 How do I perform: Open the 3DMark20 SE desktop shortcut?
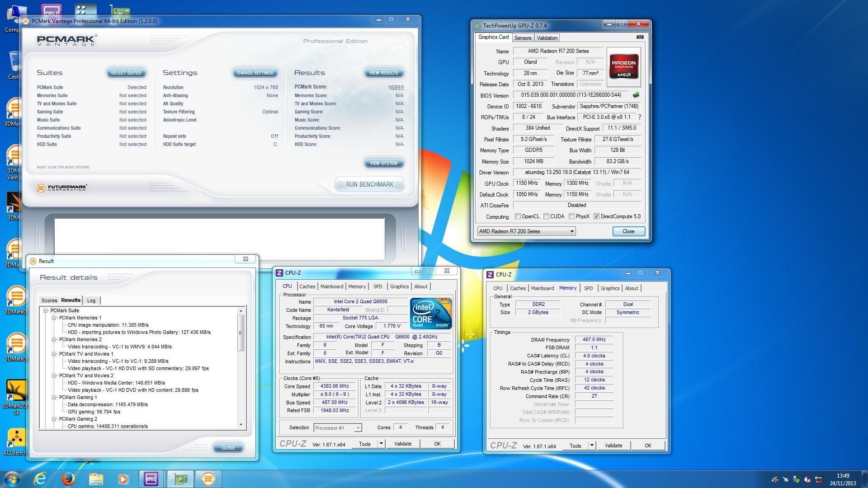[x=15, y=397]
